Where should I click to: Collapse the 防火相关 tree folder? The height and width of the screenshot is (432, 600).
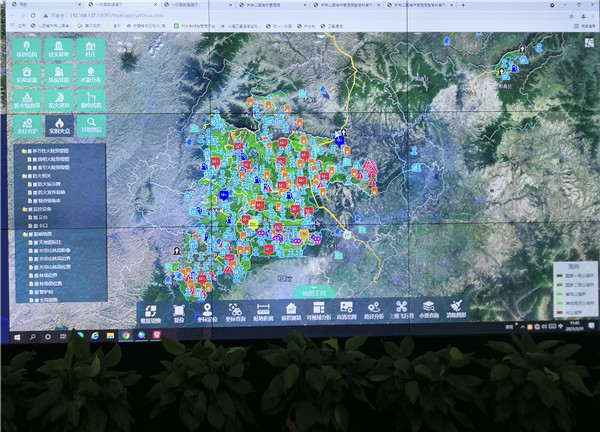click(x=23, y=176)
